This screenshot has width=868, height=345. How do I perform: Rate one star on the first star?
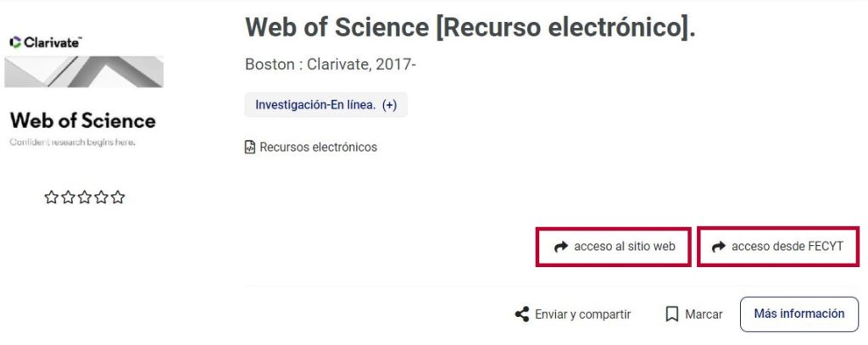tap(51, 198)
